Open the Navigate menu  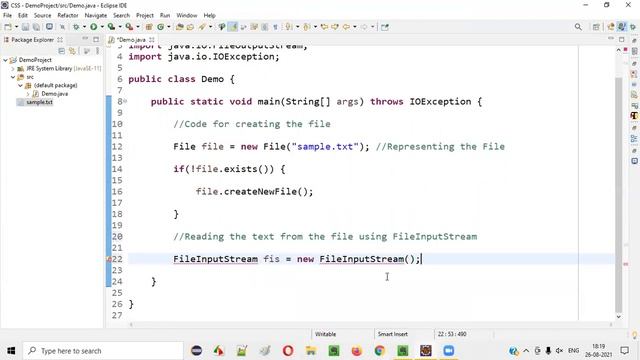(x=96, y=15)
